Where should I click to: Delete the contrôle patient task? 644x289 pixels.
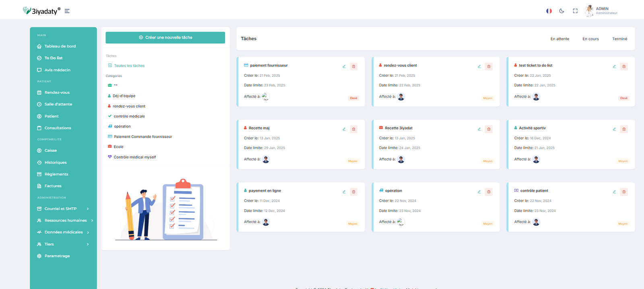point(624,192)
